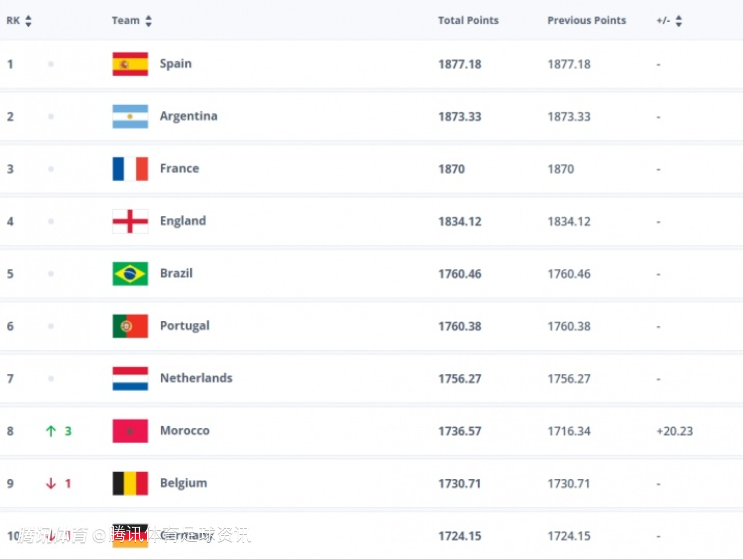Image resolution: width=743 pixels, height=559 pixels.
Task: Sort table by RK column arrows
Action: pos(28,21)
